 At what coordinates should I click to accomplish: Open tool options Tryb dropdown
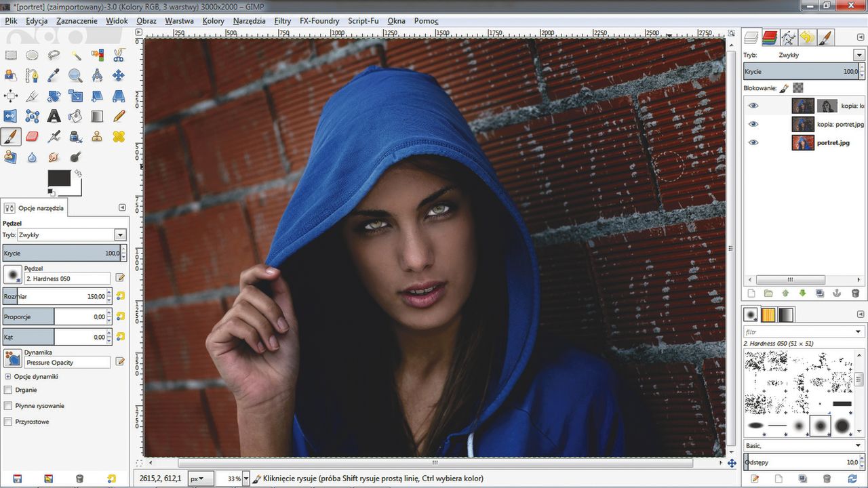120,235
